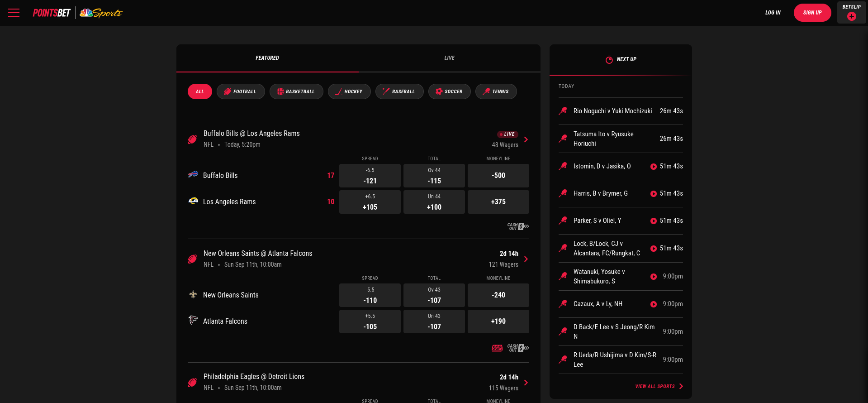Click the Los Angeles Rams team logo
Viewport: 868px width, 403px height.
tap(193, 201)
